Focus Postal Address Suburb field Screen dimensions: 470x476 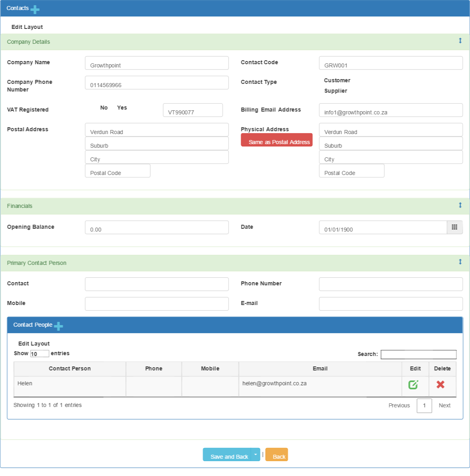pyautogui.click(x=157, y=143)
